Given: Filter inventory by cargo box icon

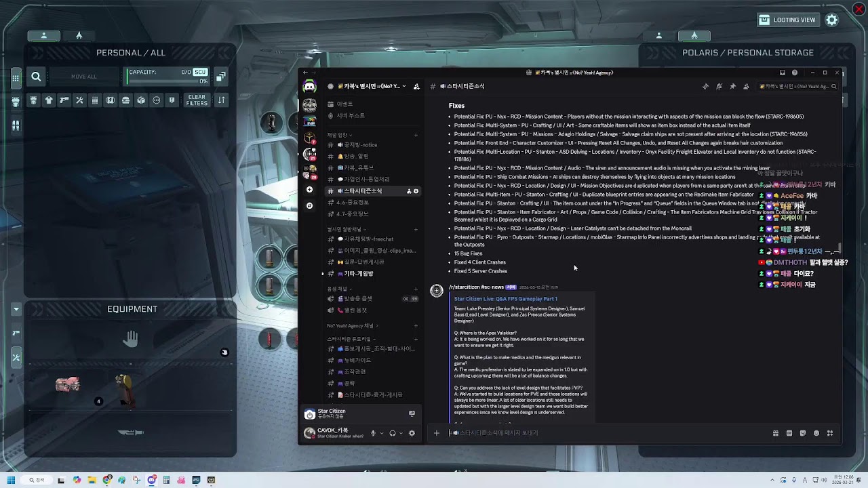Looking at the screenshot, I should click(x=141, y=100).
